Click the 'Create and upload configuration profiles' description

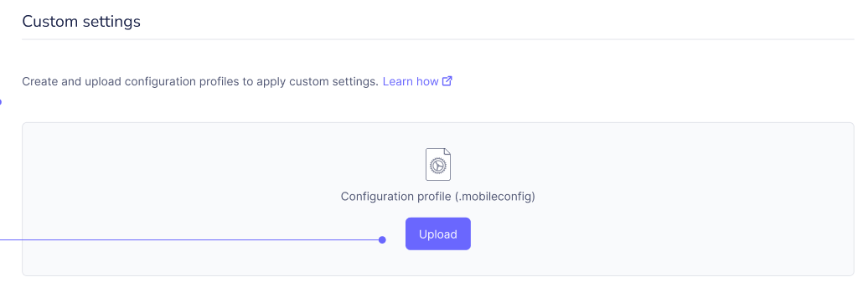click(200, 82)
